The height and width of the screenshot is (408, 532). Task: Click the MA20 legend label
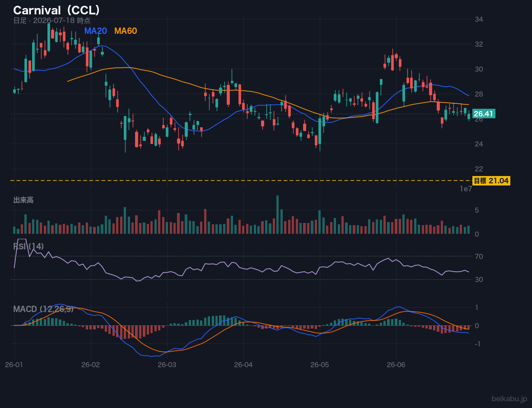coord(96,31)
